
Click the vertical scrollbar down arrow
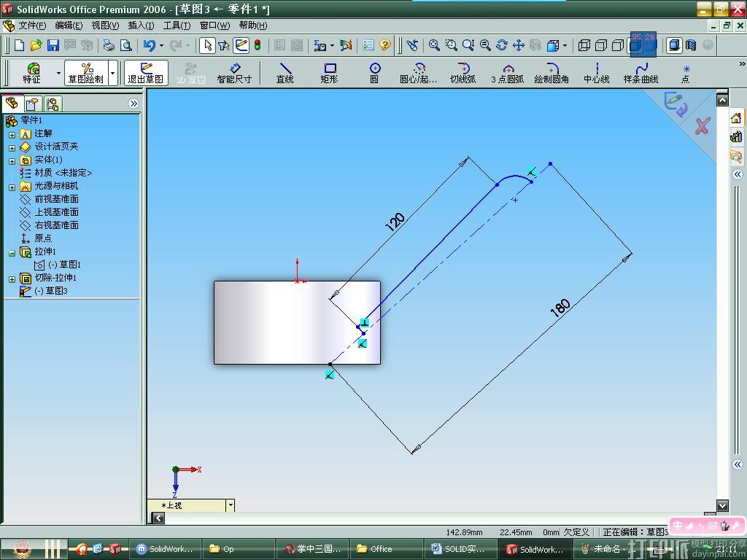click(x=722, y=505)
